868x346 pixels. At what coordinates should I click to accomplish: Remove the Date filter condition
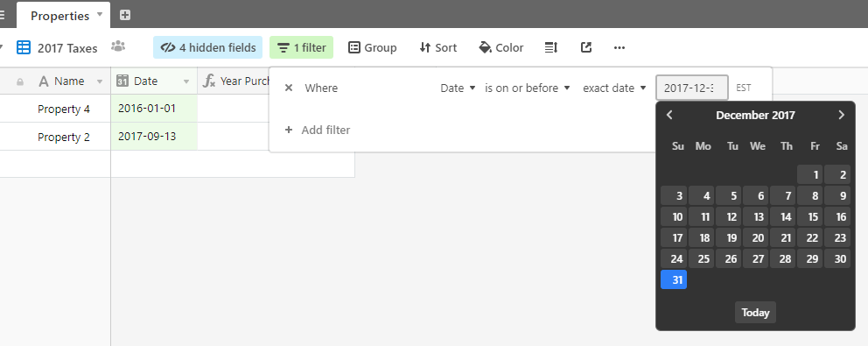pos(289,88)
